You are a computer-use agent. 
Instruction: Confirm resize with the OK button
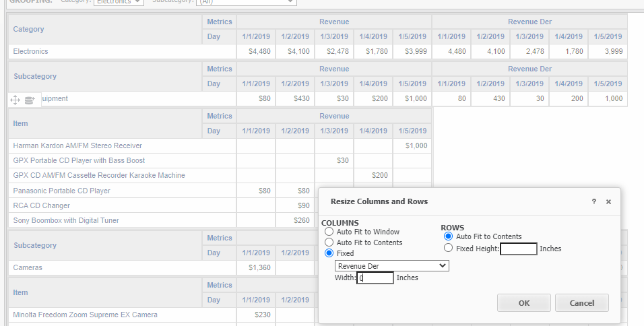click(523, 303)
